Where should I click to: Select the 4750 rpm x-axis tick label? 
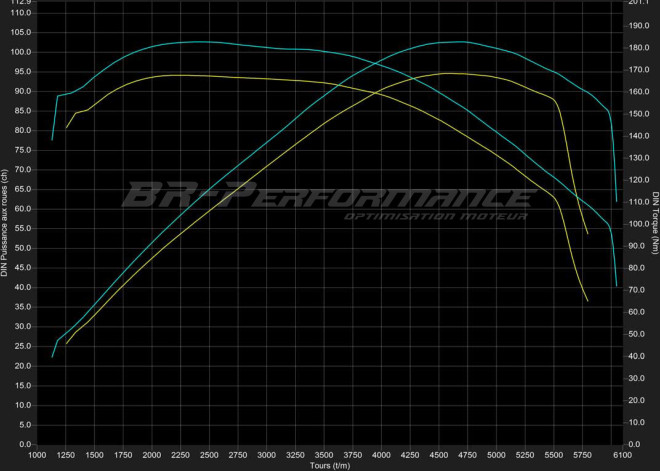pos(466,455)
